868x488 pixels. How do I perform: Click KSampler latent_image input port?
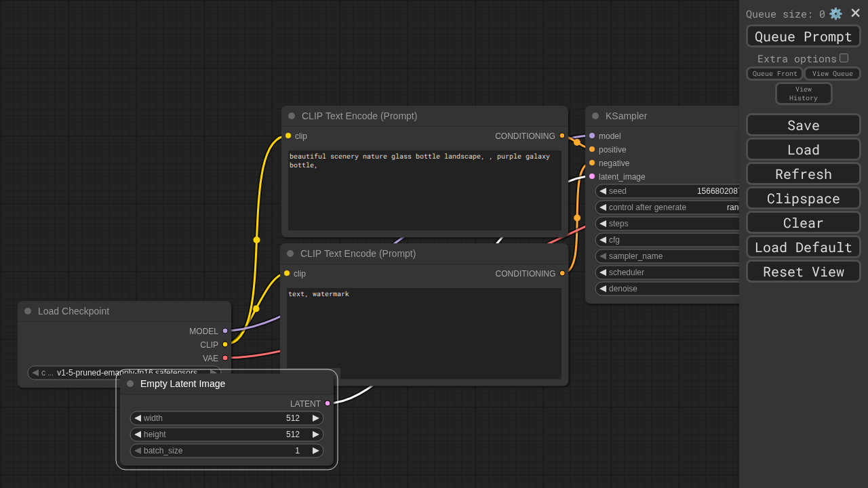coord(592,176)
